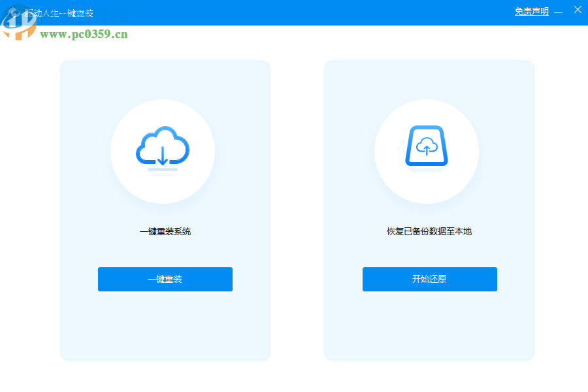Screen dimensions: 588x392
Task: Start reinstall with 一键重装 button
Action: [165, 279]
